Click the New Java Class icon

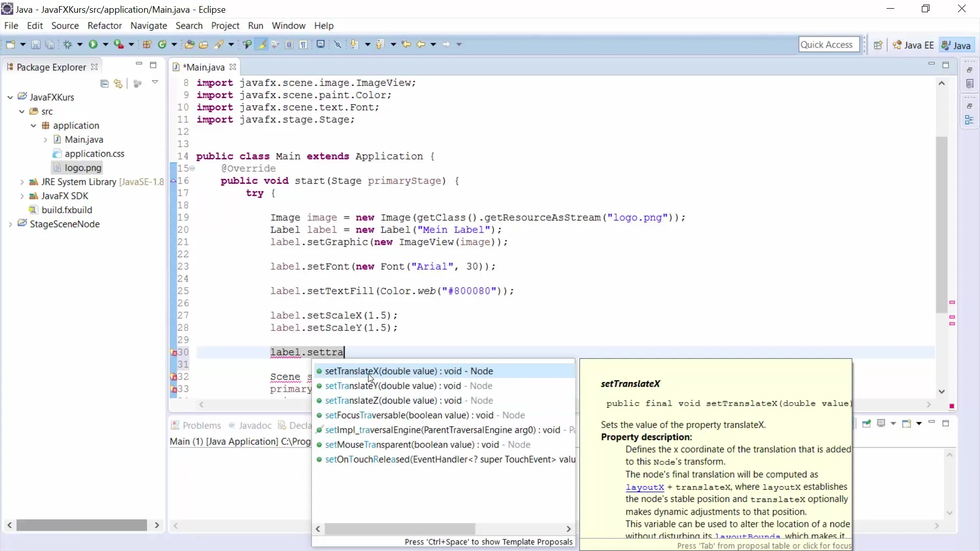(x=162, y=44)
